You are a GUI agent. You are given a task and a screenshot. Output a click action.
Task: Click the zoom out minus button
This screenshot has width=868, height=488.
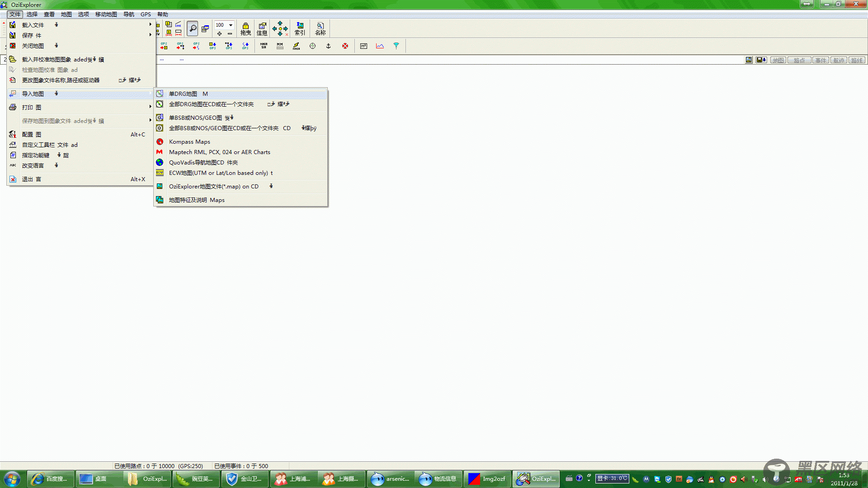pyautogui.click(x=230, y=33)
